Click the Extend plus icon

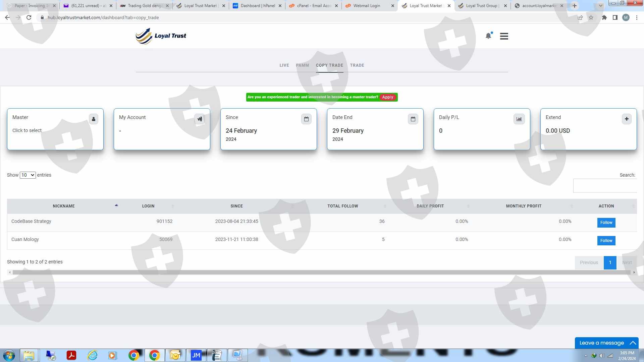pyautogui.click(x=627, y=119)
